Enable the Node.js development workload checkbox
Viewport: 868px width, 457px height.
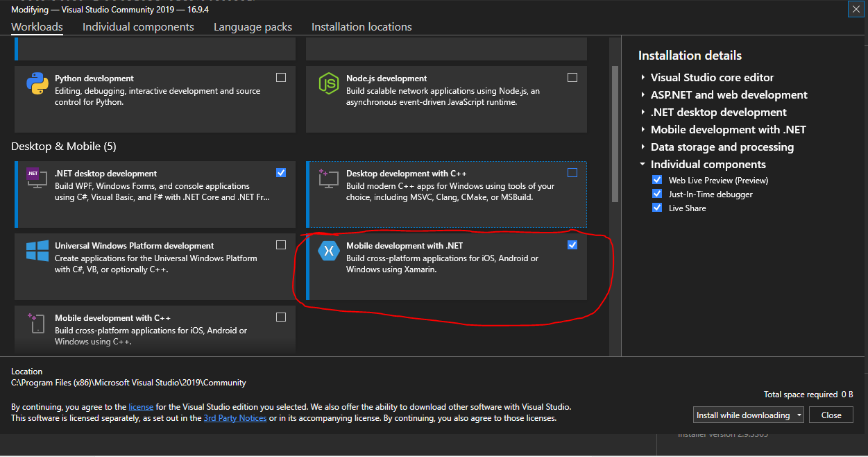(x=572, y=78)
